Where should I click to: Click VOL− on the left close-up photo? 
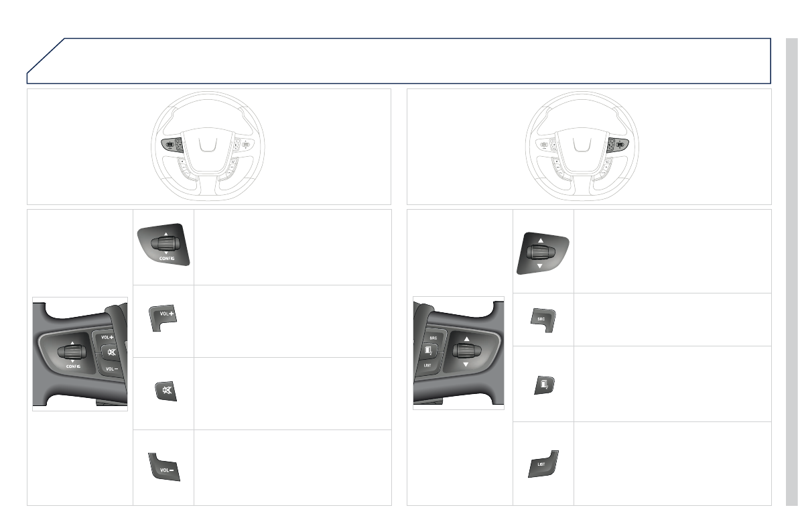click(x=111, y=368)
